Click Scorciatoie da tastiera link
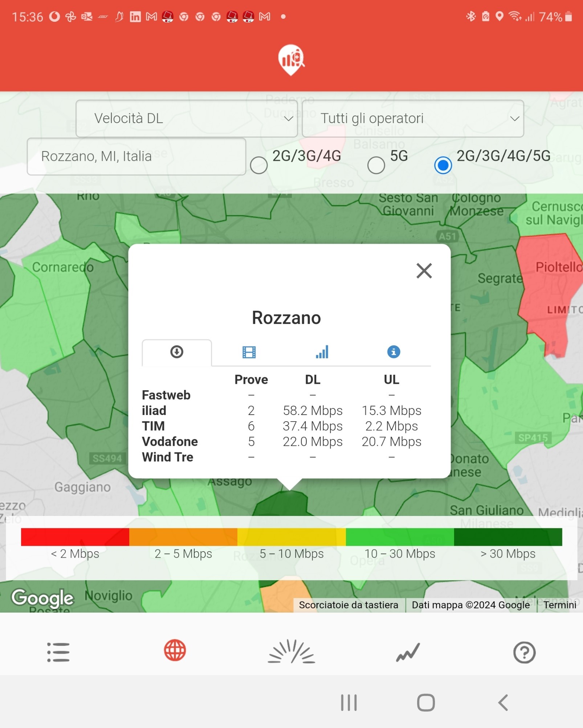The height and width of the screenshot is (728, 583). coord(348,605)
